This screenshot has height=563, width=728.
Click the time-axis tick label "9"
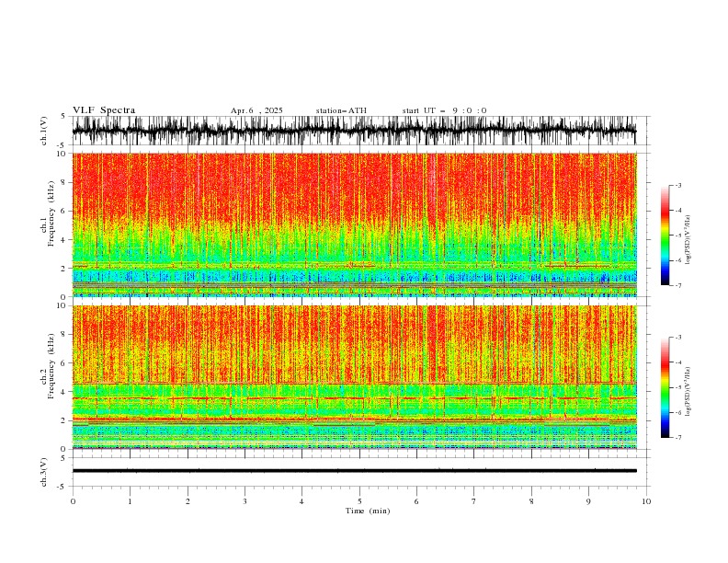[588, 501]
